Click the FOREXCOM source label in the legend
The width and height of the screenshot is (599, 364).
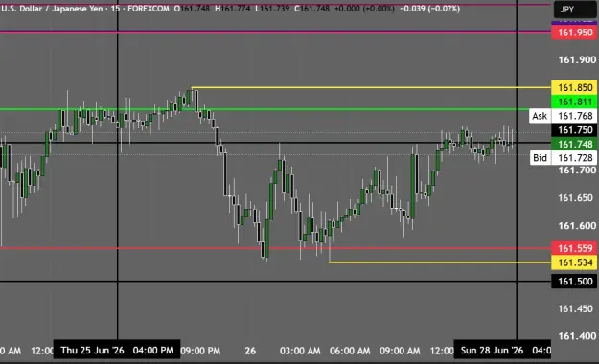click(x=149, y=9)
